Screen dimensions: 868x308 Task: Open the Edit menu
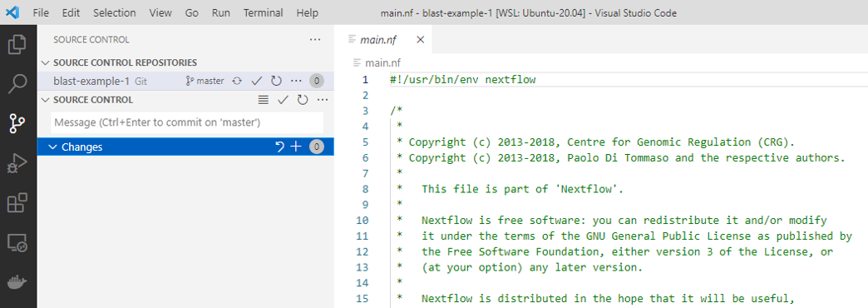point(71,12)
